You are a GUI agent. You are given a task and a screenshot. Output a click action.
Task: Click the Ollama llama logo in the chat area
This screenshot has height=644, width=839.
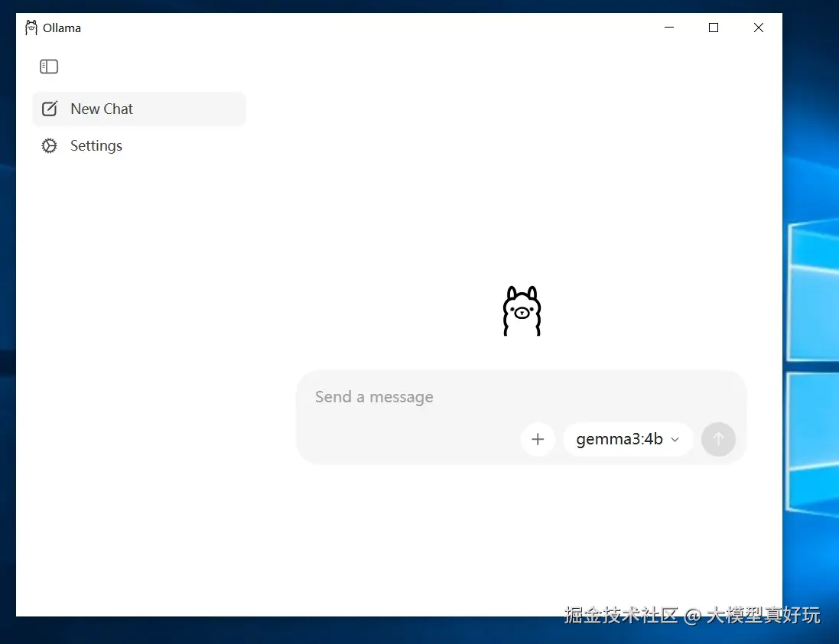(x=522, y=311)
